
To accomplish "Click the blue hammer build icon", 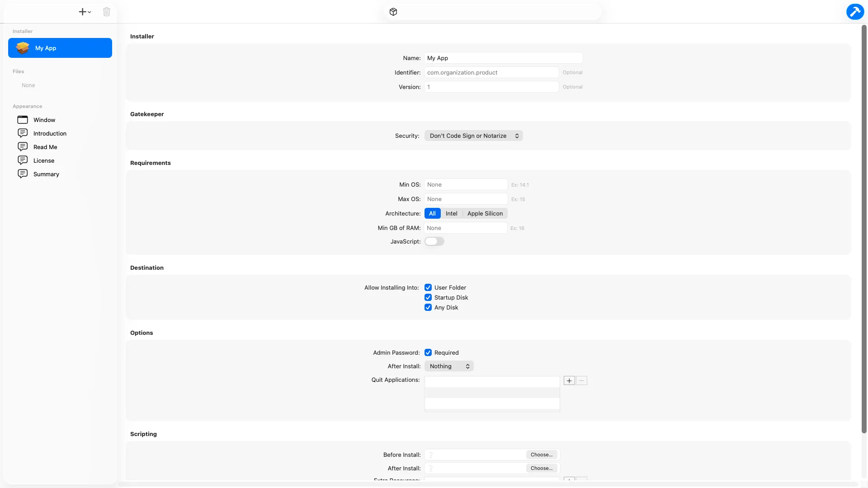I will pyautogui.click(x=854, y=12).
